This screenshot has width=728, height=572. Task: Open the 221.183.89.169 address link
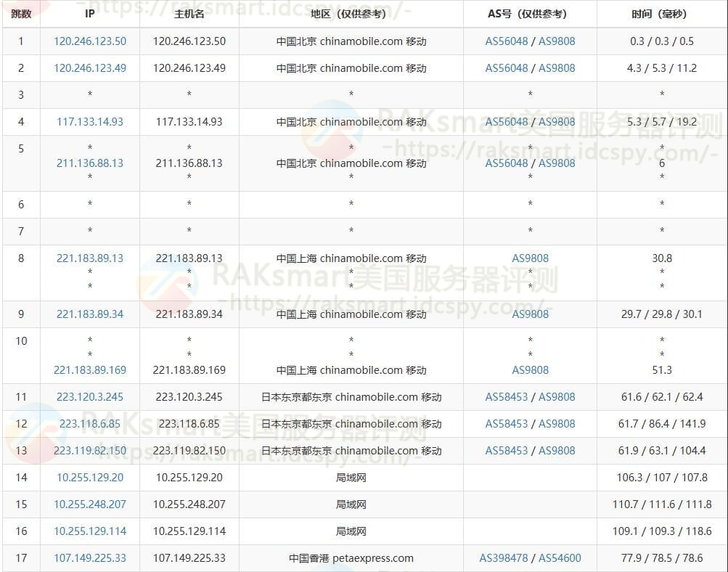coord(90,369)
